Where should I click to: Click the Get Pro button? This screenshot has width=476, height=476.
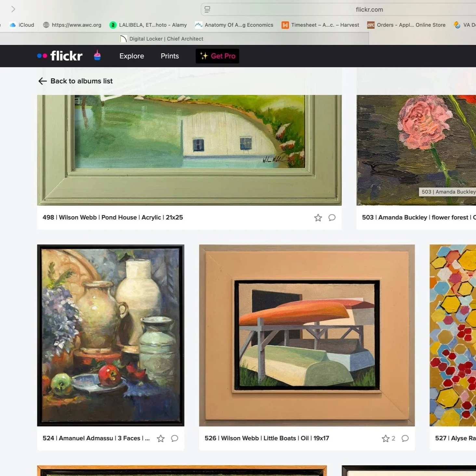217,56
